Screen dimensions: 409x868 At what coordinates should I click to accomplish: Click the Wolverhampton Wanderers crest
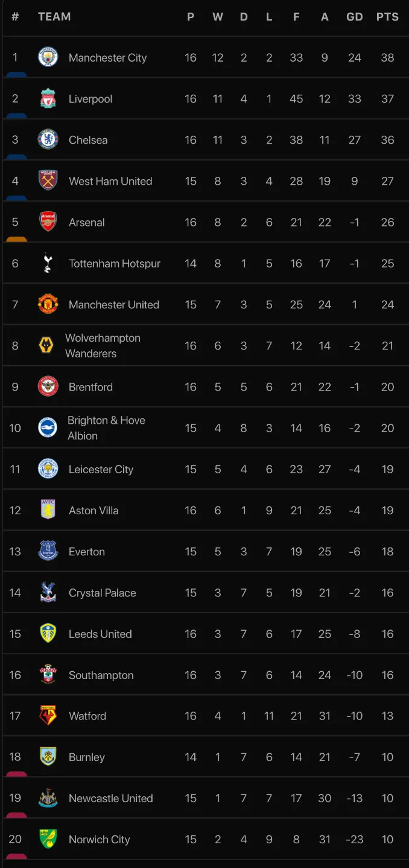46,345
